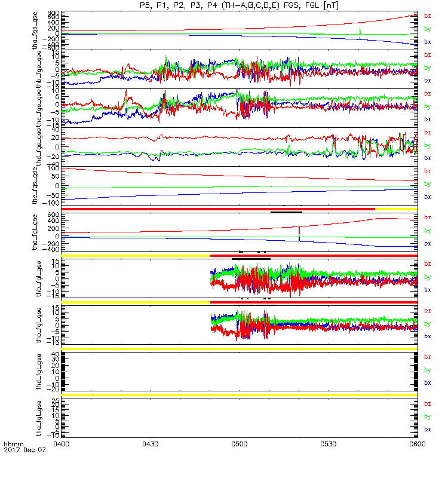Click the bx legend of the the_fgs_gse panel
Image resolution: width=448 pixels, height=478 pixels.
pos(428,197)
